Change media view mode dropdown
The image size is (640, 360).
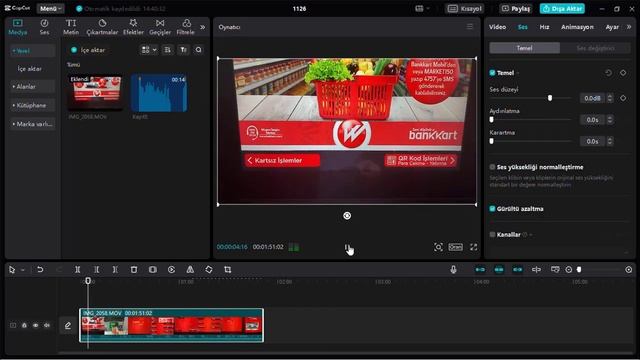149,50
